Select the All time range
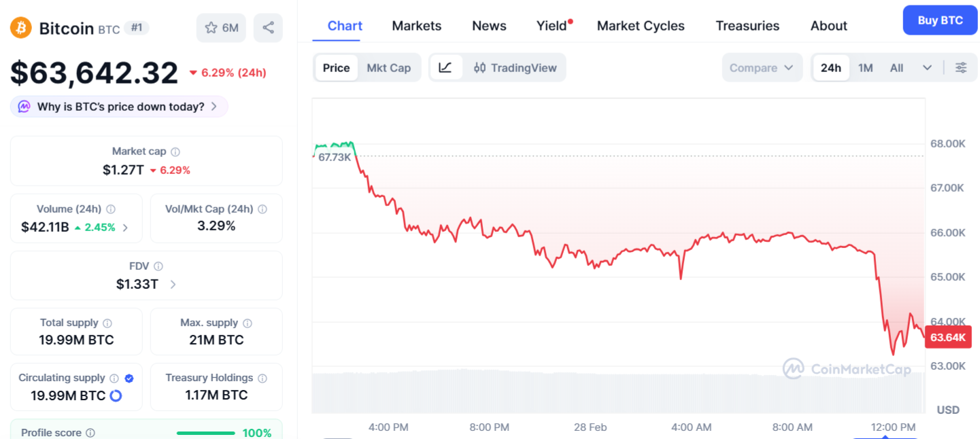This screenshot has height=439, width=980. click(896, 67)
